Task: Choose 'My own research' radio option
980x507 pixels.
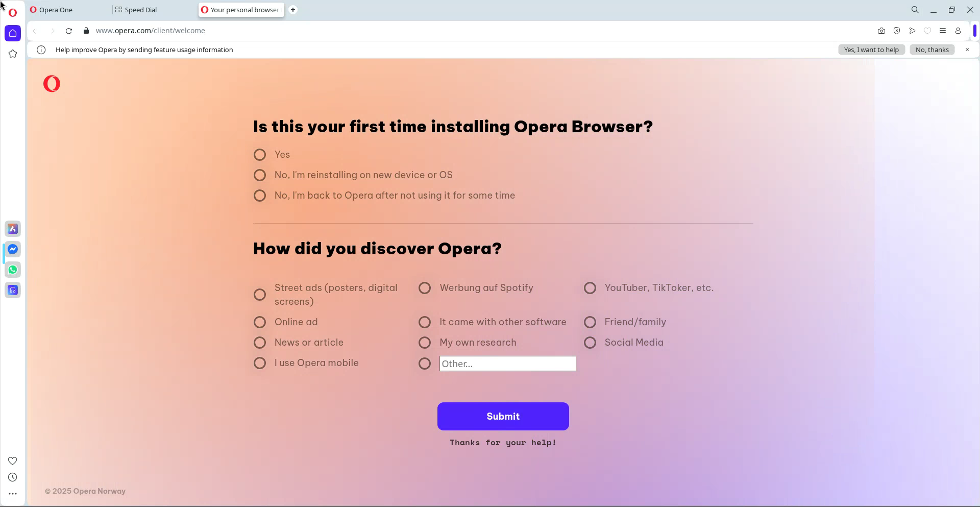Action: [x=425, y=343]
